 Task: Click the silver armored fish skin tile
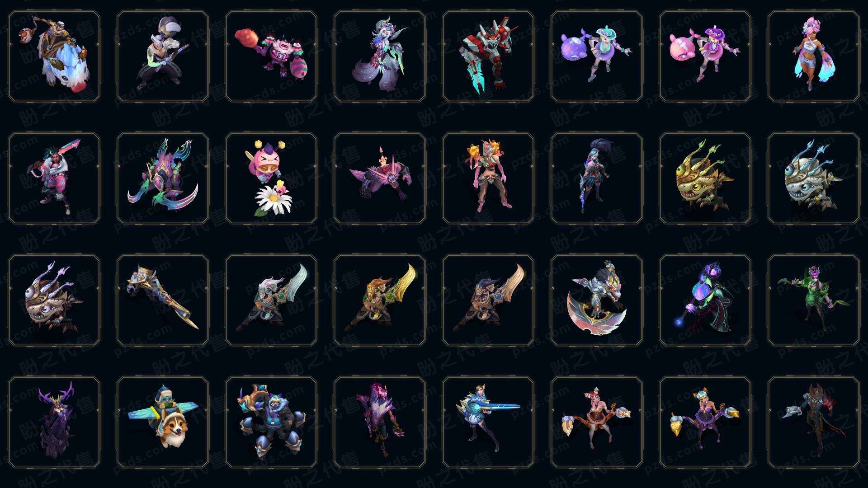click(814, 178)
